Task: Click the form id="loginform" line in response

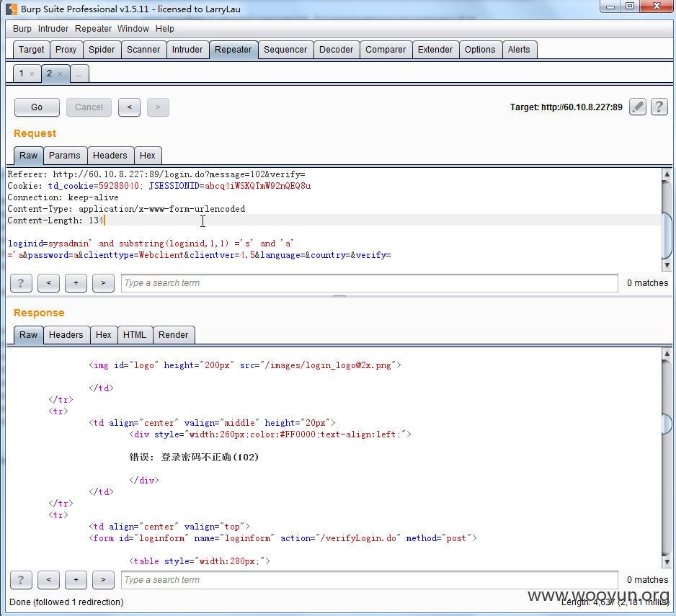Action: coord(283,538)
